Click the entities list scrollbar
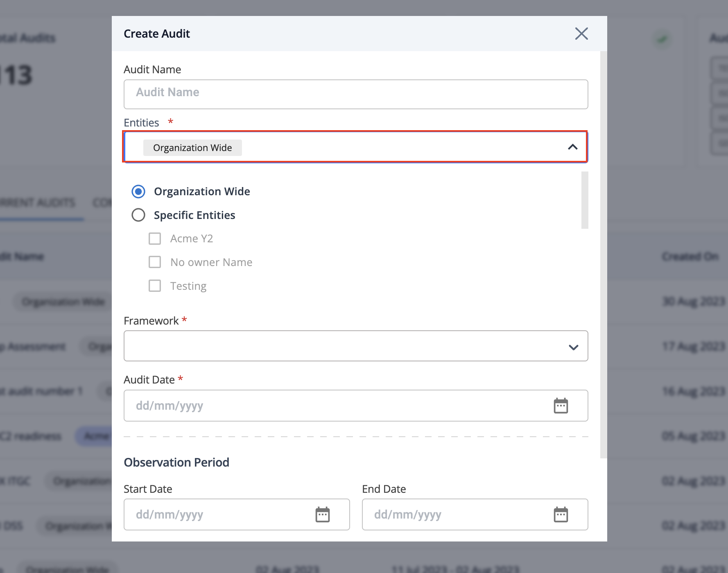The height and width of the screenshot is (573, 728). click(x=585, y=200)
